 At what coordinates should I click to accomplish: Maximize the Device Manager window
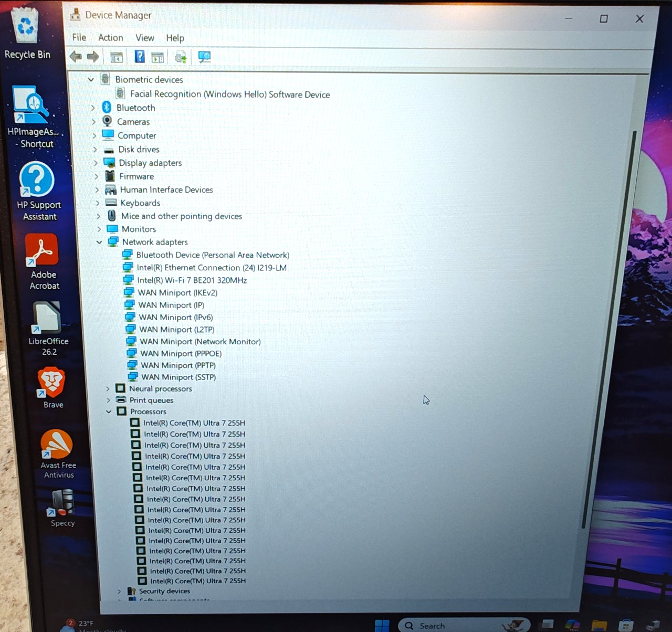point(604,19)
